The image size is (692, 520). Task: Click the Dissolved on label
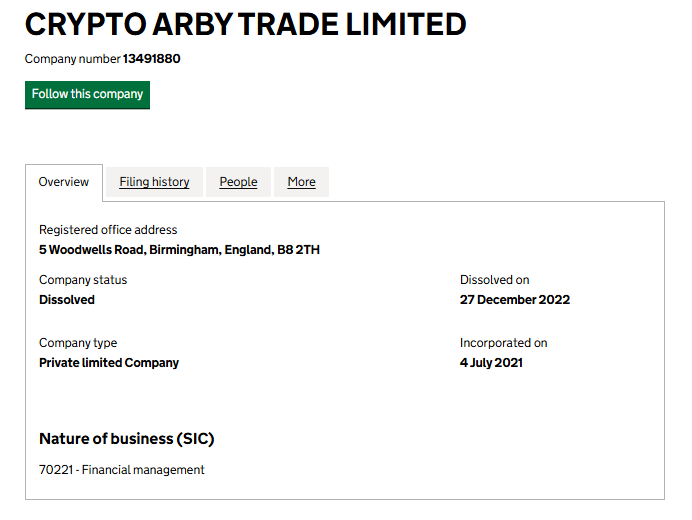[494, 280]
